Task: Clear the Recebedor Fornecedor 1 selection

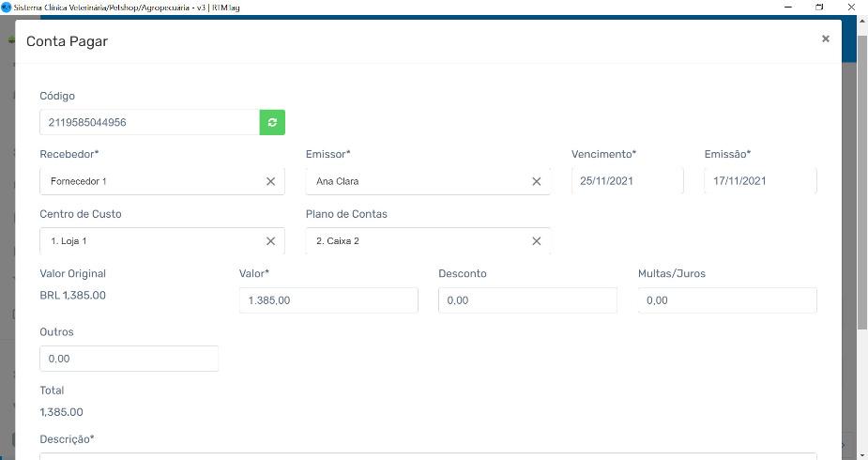Action: click(270, 181)
